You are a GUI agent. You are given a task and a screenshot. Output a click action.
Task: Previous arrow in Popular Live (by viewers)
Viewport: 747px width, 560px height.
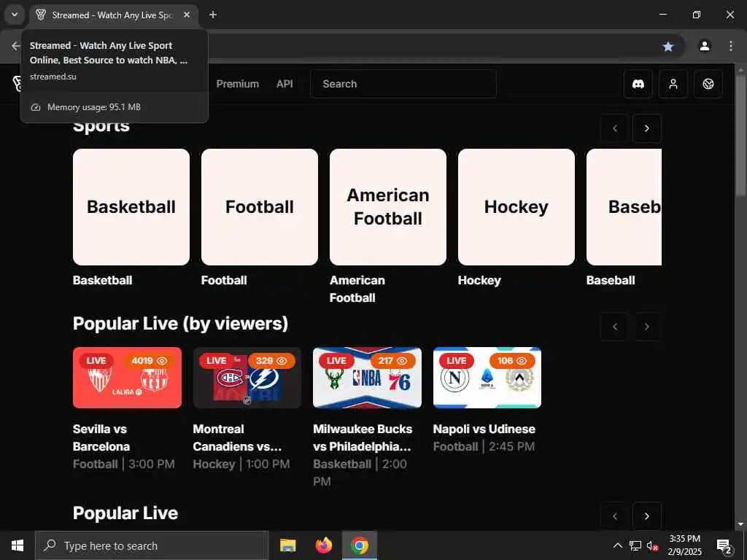(614, 327)
